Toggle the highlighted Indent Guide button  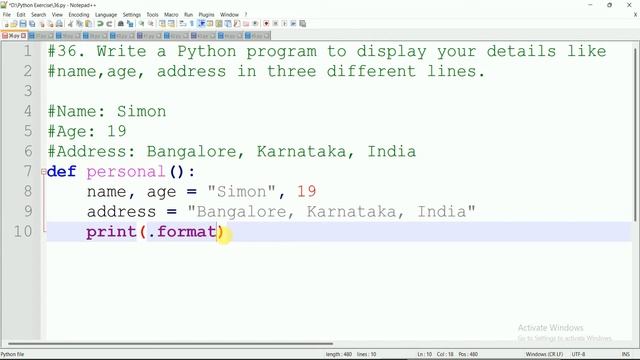pyautogui.click(x=201, y=24)
